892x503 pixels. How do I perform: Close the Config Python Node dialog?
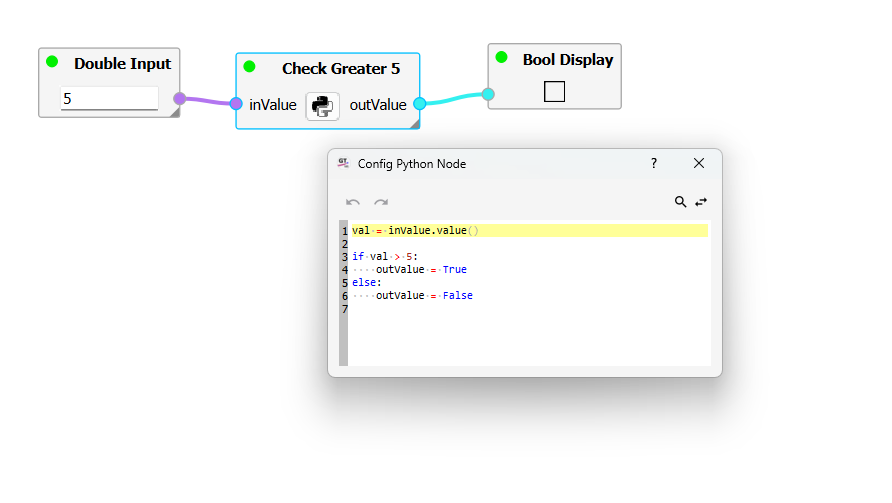[699, 163]
